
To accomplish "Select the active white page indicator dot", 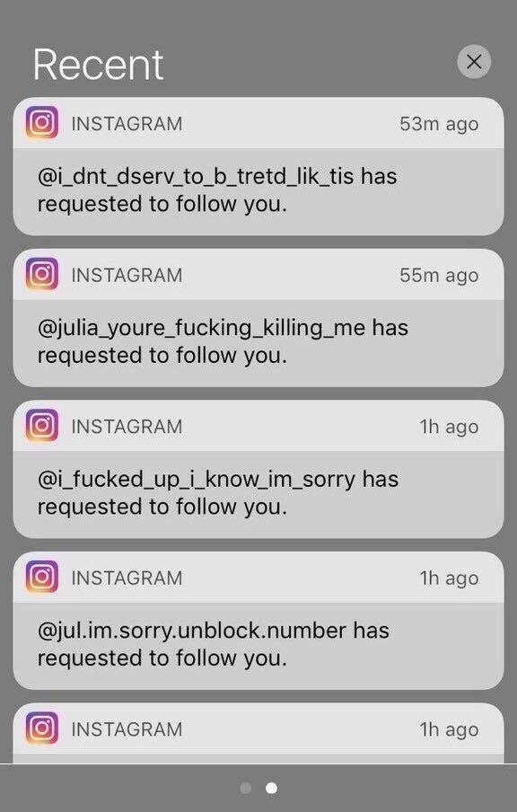I will (271, 788).
